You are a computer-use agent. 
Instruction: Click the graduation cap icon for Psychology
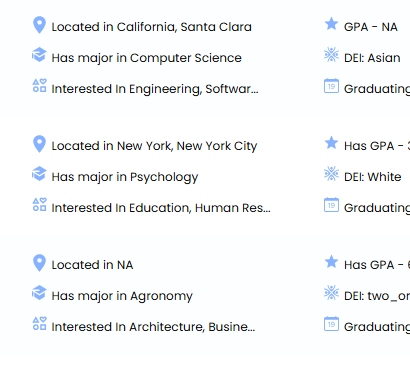point(39,174)
